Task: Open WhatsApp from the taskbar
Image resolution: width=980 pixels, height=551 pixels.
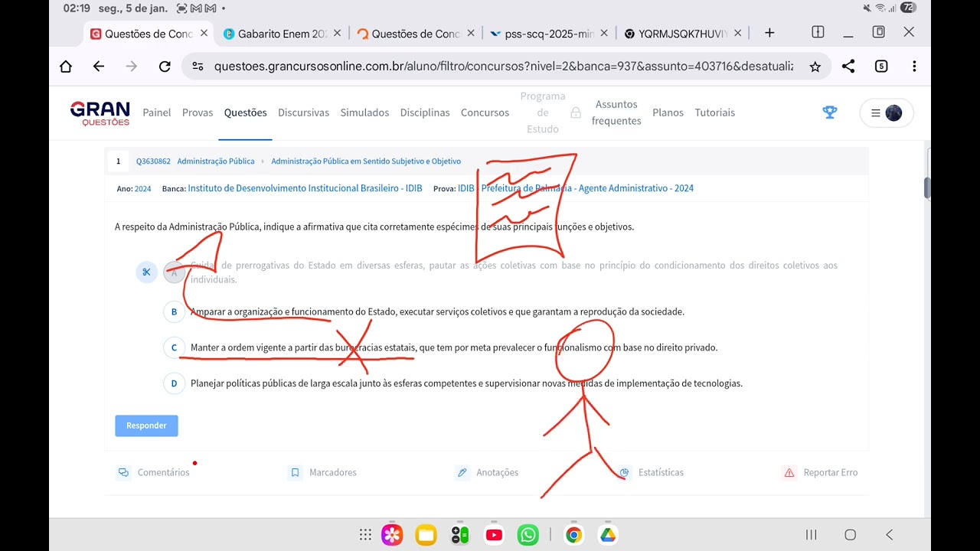Action: [x=528, y=535]
